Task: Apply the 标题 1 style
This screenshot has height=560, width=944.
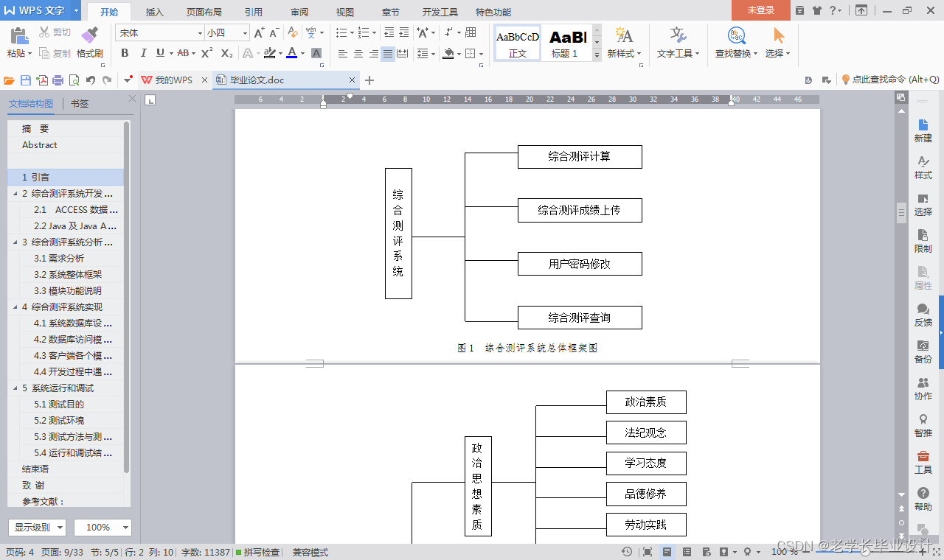Action: [568, 42]
